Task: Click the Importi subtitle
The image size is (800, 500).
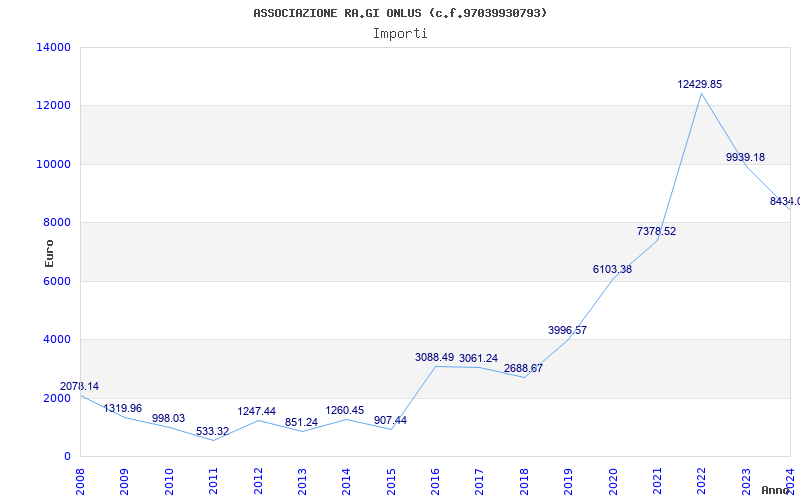Action: 400,34
